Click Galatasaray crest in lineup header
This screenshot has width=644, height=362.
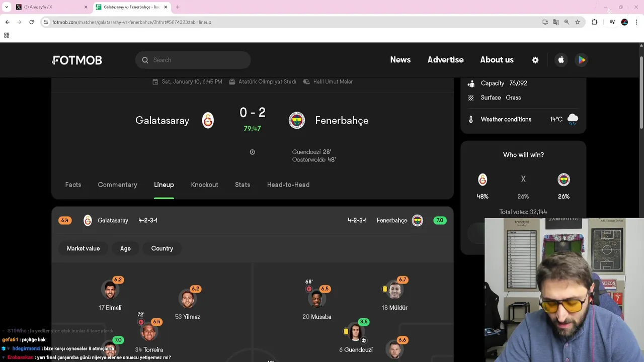88,220
